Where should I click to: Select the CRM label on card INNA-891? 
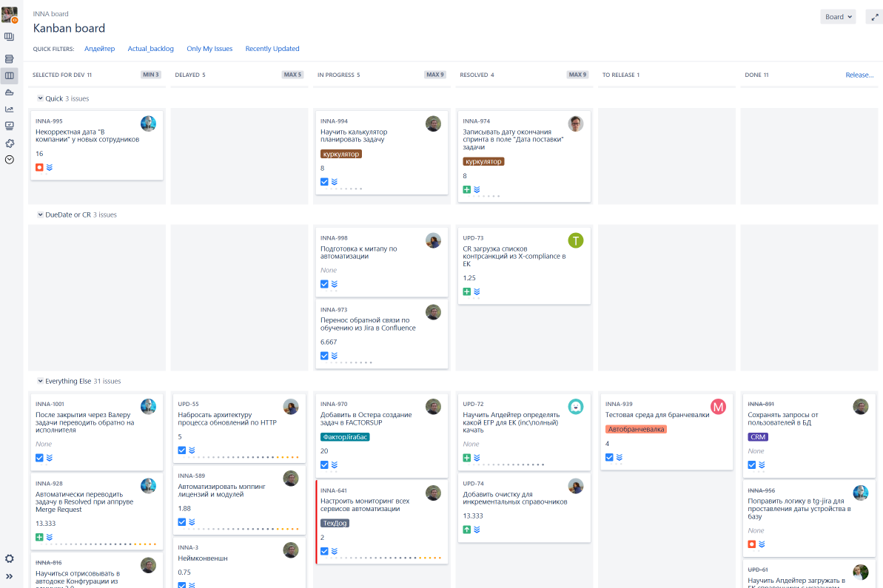coord(757,436)
